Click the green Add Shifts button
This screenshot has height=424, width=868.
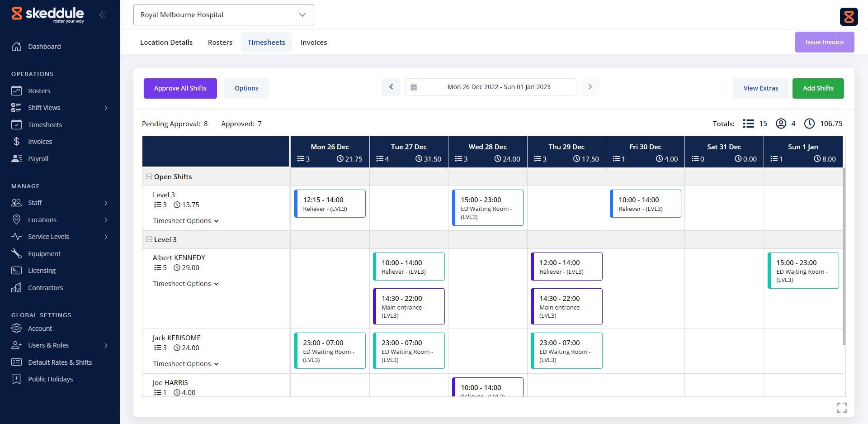pyautogui.click(x=818, y=88)
